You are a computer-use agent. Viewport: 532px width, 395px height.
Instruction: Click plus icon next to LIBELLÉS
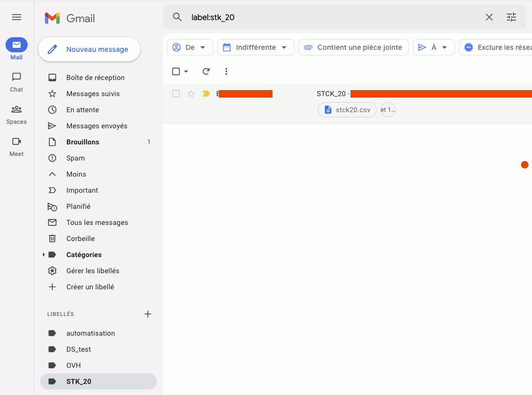[148, 314]
